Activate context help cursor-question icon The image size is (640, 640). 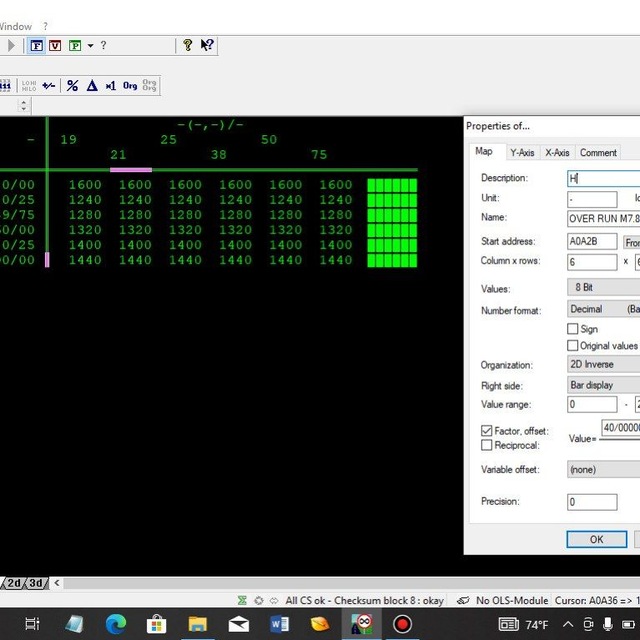point(207,45)
